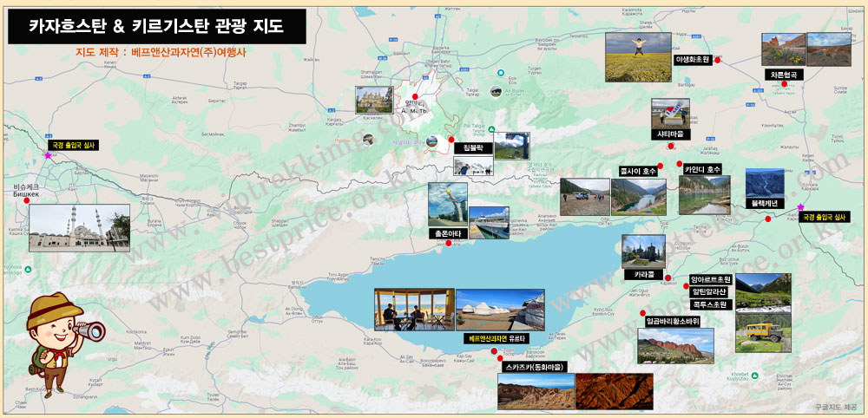Screen dimensions: 868x418
Task: Click the 일곱마리황소바위 label
Action: pos(674,321)
